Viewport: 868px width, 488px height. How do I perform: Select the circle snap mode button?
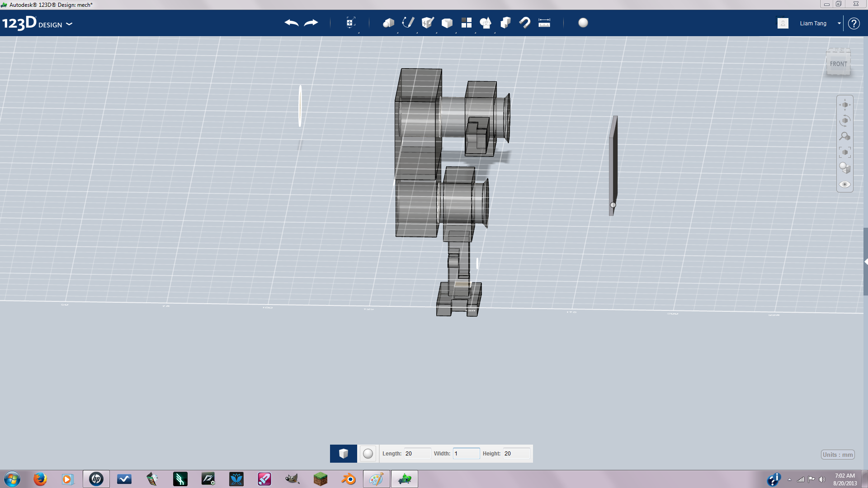pyautogui.click(x=368, y=454)
